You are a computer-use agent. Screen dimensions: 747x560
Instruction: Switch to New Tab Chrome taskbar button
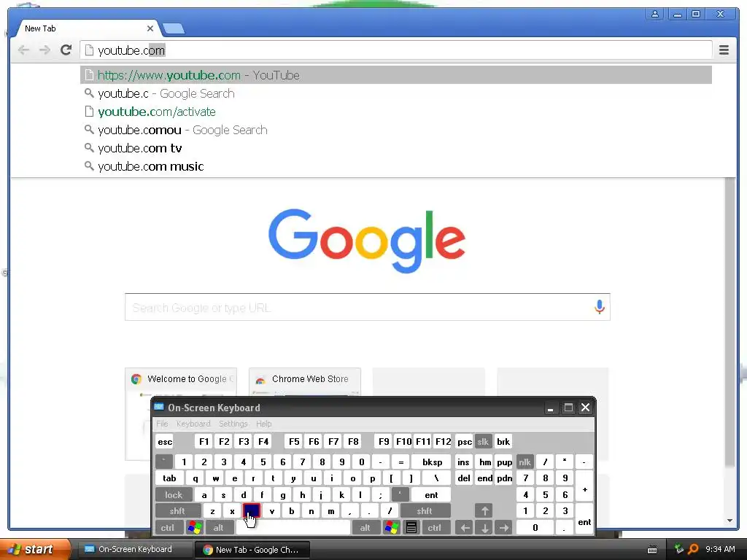pyautogui.click(x=252, y=550)
